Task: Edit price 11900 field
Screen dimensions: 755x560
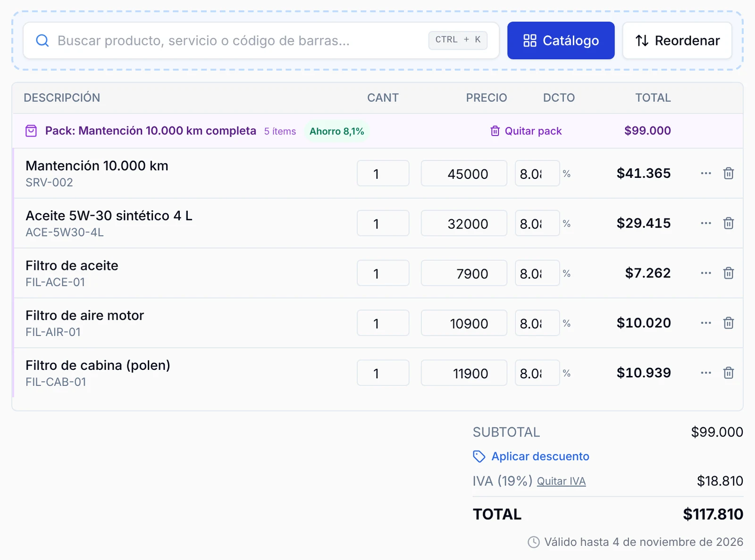Action: [464, 373]
